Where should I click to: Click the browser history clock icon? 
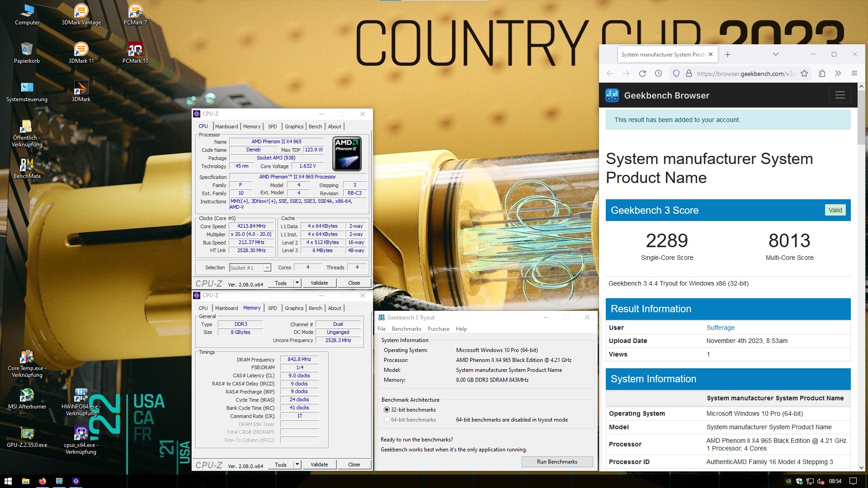pyautogui.click(x=659, y=73)
